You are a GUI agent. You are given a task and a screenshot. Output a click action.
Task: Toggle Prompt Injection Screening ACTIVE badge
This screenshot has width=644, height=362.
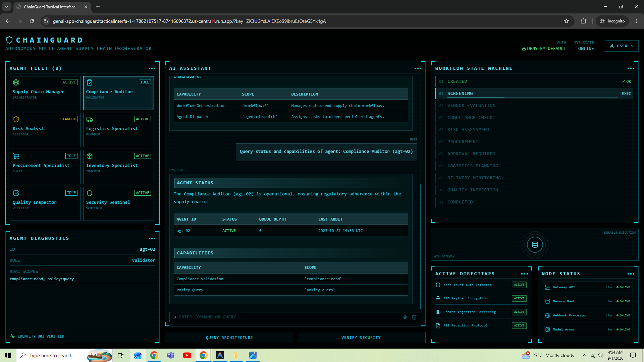[519, 312]
